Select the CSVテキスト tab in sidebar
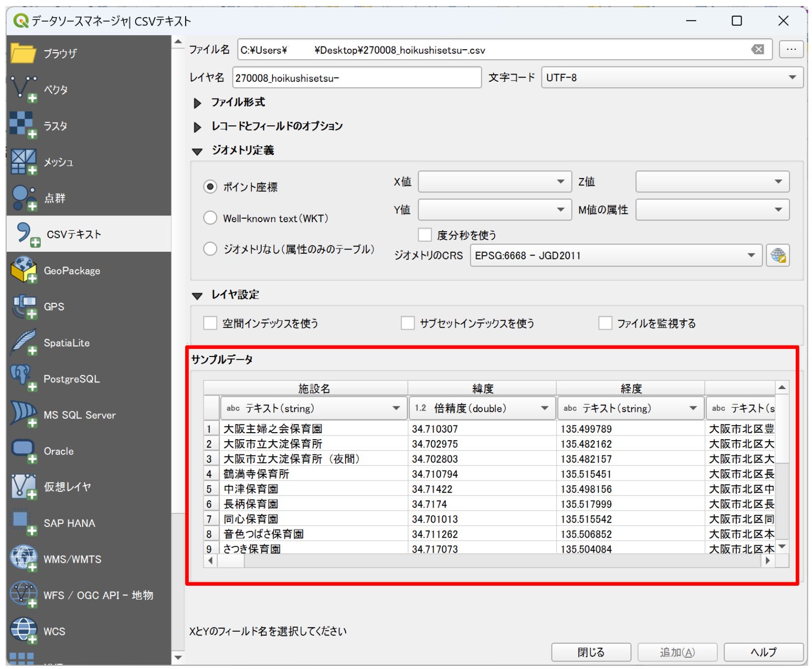Screen dimensions: 812x669 pyautogui.click(x=89, y=234)
